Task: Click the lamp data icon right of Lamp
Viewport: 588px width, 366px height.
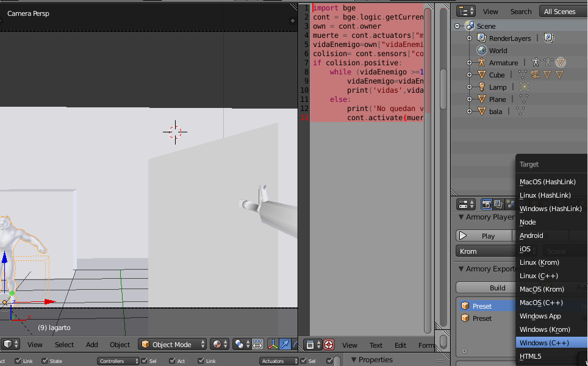Action: 524,87
